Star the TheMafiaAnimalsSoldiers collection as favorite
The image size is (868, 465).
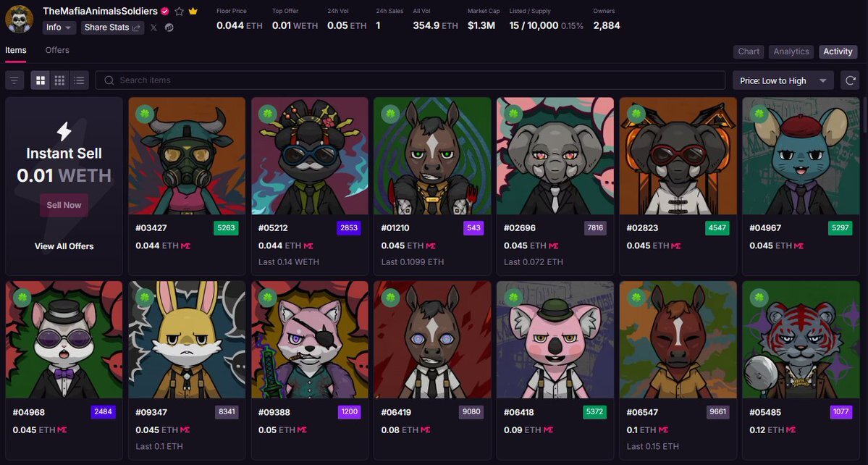click(179, 11)
